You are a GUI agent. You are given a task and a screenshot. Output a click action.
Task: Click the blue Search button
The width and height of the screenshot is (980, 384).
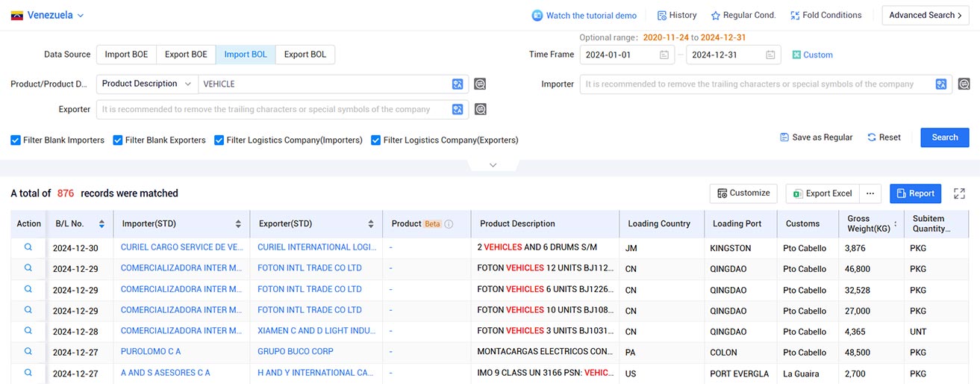945,137
